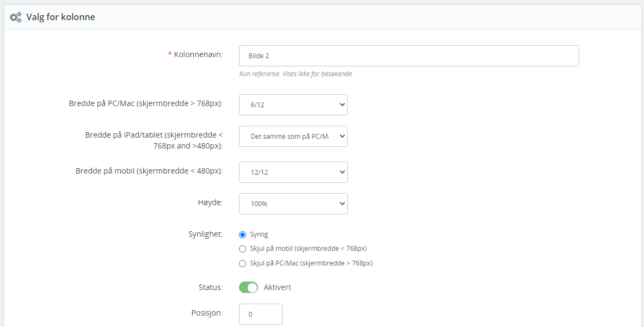Viewport: 644px width, 327px height.
Task: Select the Synlig radio button
Action: [242, 235]
